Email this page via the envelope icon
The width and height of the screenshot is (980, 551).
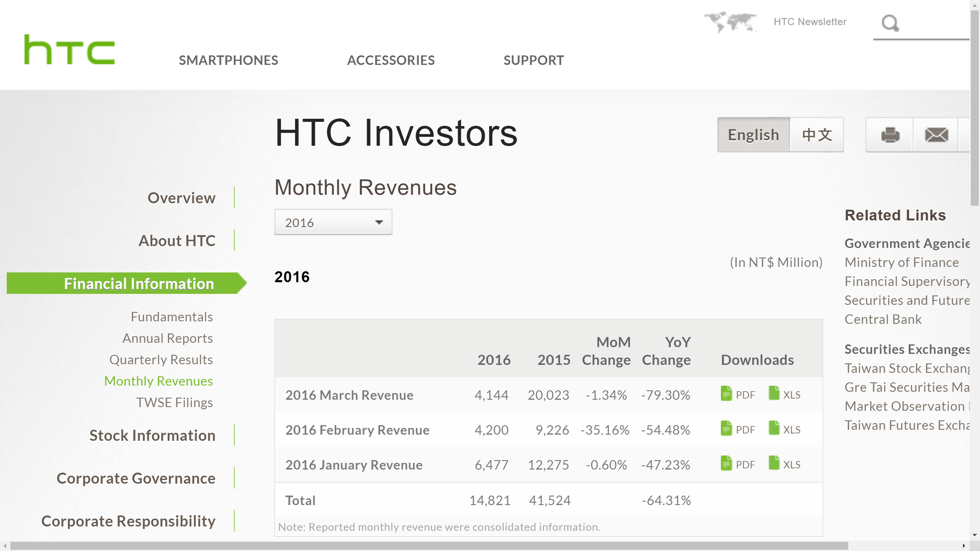(x=936, y=135)
